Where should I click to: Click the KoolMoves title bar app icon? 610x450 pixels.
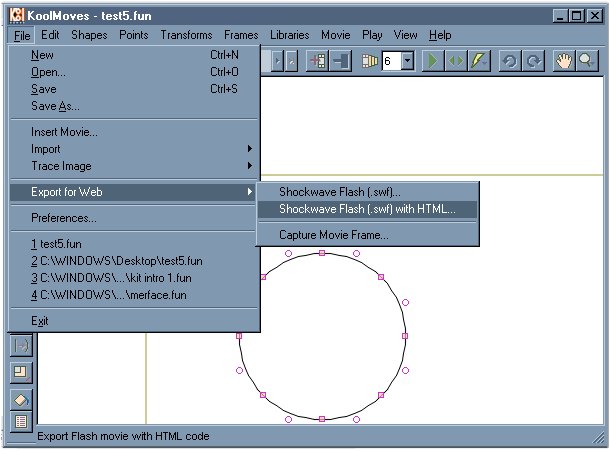17,16
